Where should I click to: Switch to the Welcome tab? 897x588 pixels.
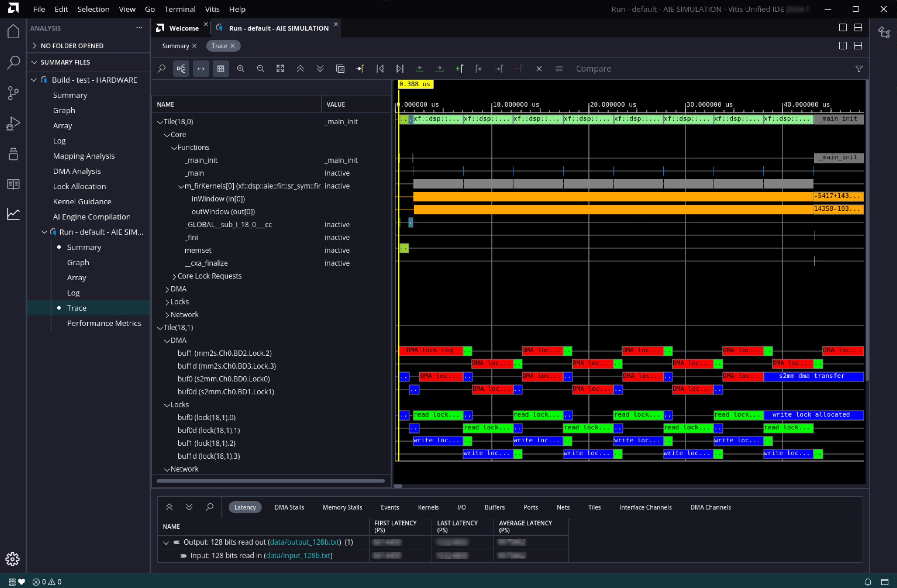coord(183,28)
